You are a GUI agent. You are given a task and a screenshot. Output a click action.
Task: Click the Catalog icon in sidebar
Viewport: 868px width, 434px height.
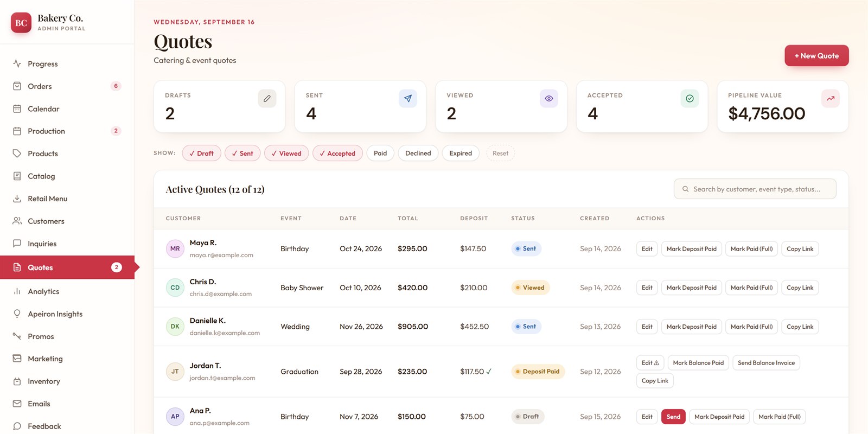coord(17,176)
